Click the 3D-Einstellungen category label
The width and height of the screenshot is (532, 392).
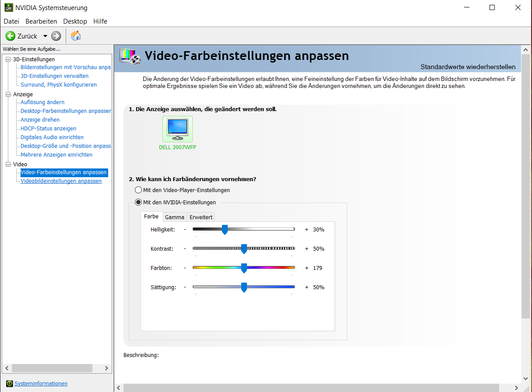34,59
